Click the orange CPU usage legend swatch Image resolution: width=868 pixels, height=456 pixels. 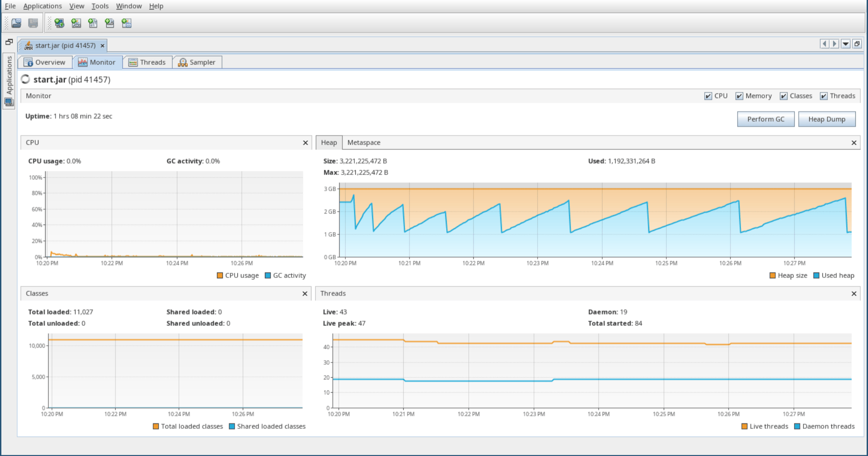220,276
